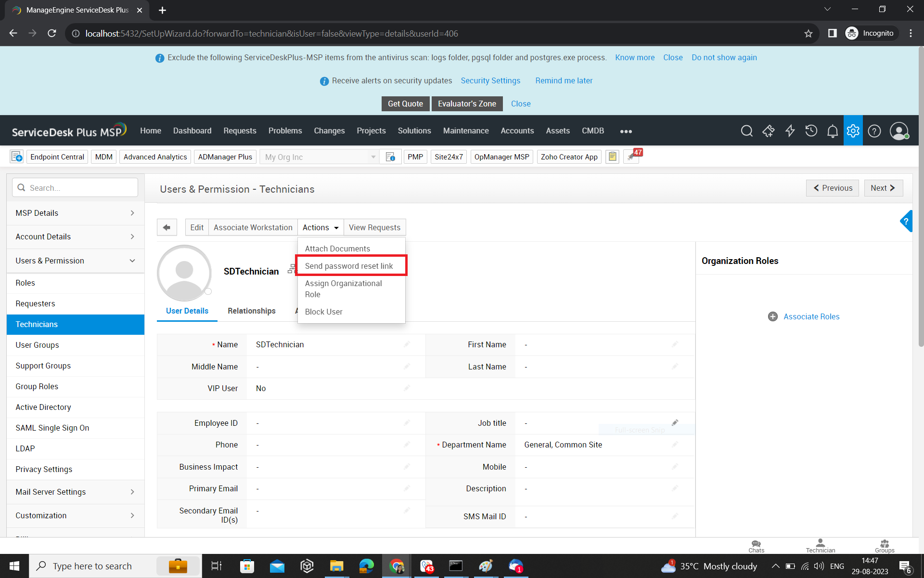Open Roles in the sidebar
The width and height of the screenshot is (924, 578).
pyautogui.click(x=76, y=283)
